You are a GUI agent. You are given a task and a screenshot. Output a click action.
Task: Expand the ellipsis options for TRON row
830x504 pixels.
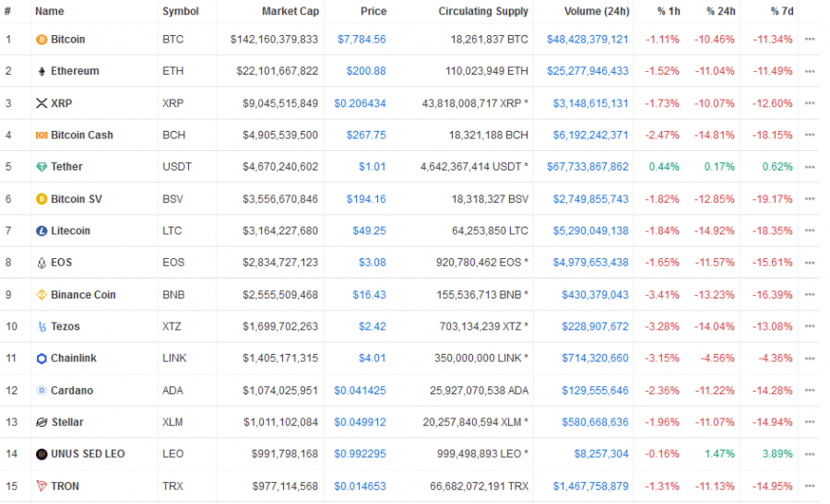[x=810, y=486]
